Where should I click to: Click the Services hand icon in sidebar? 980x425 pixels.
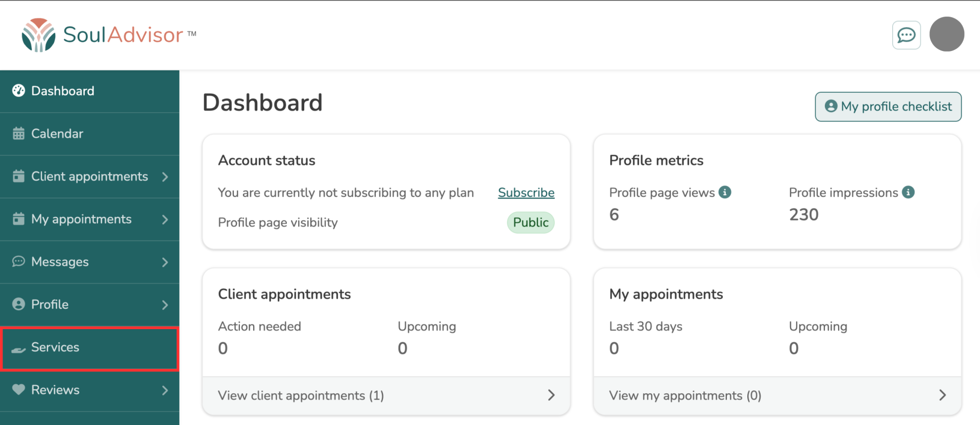[18, 348]
